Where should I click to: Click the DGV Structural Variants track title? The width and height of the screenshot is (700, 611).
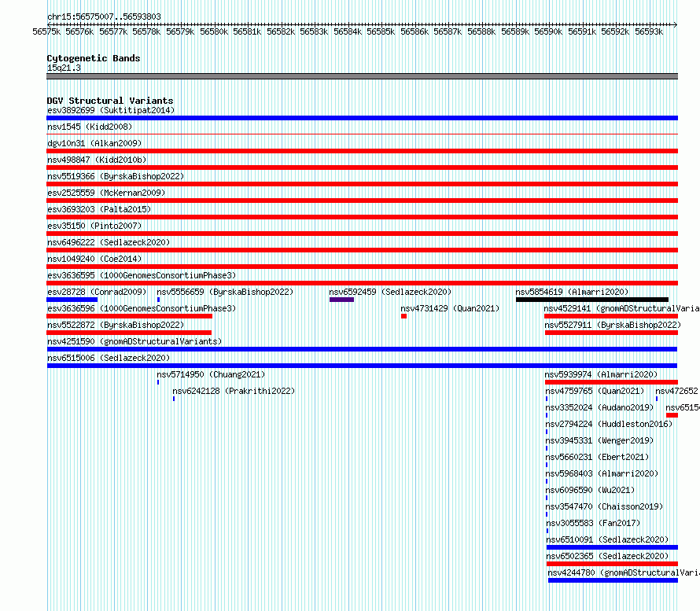(110, 101)
